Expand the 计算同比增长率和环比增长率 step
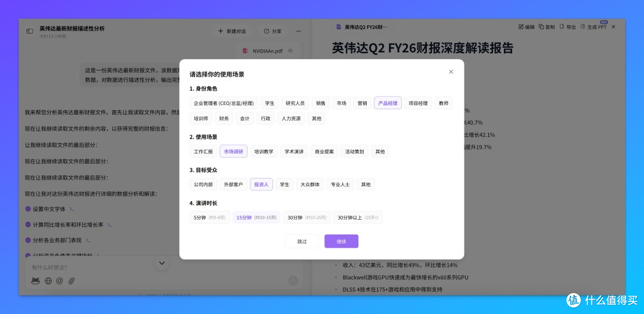 point(109,225)
